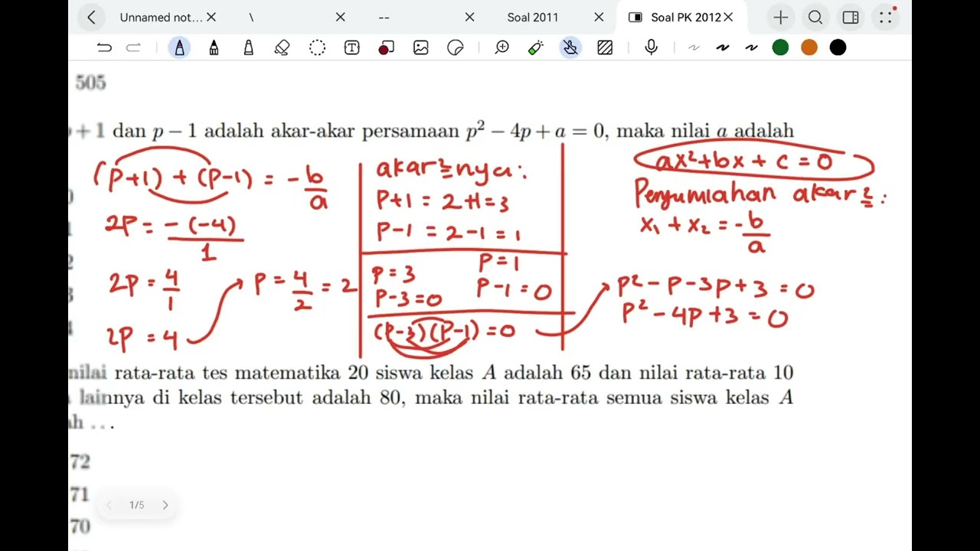Select the lasso selection tool
Image resolution: width=980 pixels, height=551 pixels.
(317, 47)
